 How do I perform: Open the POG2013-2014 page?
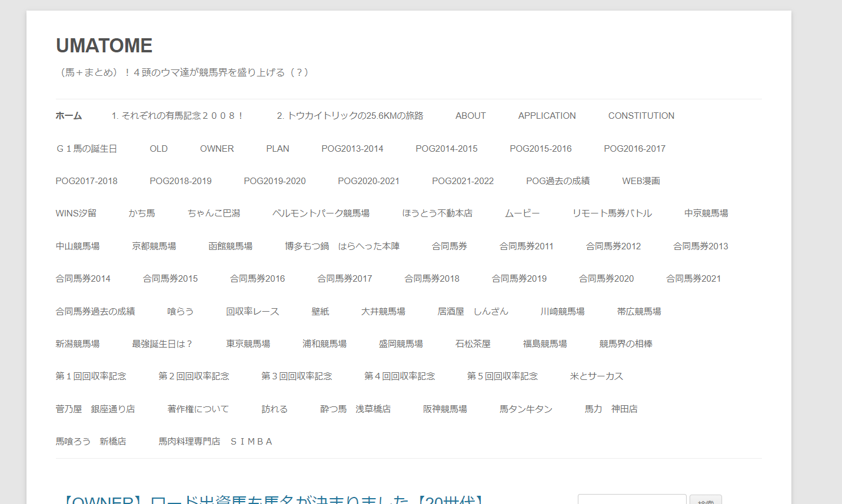pos(352,149)
